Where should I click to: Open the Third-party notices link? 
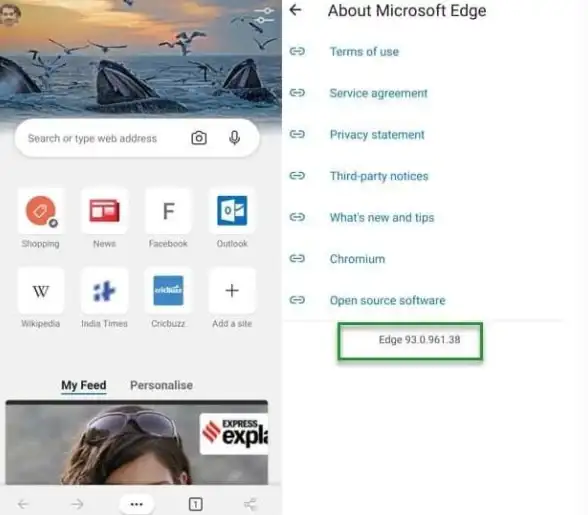pos(379,176)
